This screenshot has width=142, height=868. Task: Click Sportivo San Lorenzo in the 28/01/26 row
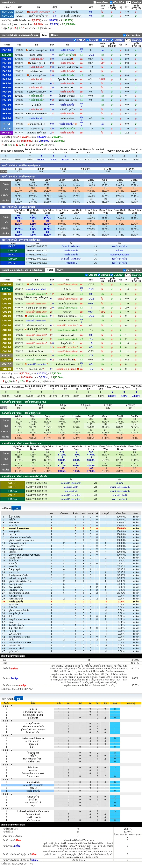pos(36,114)
